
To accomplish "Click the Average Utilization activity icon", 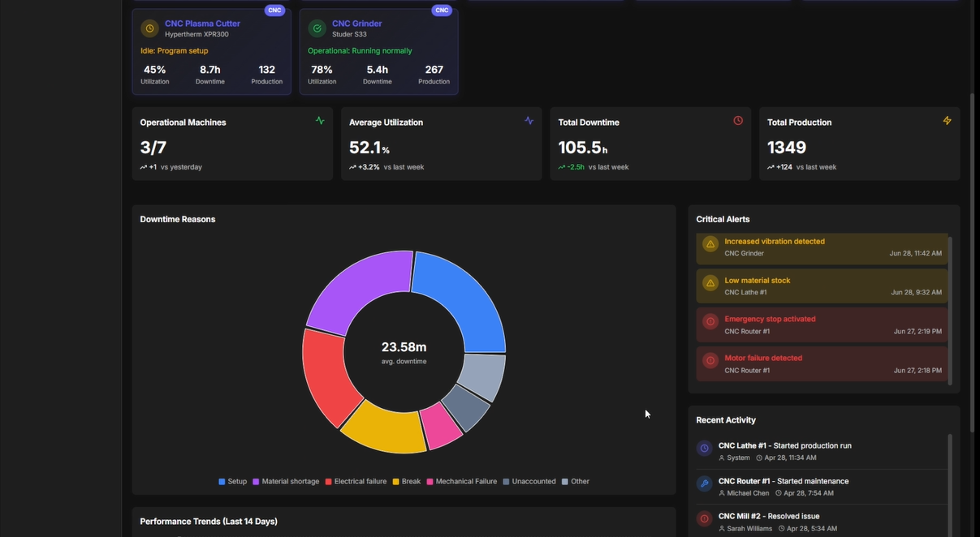I will coord(529,121).
